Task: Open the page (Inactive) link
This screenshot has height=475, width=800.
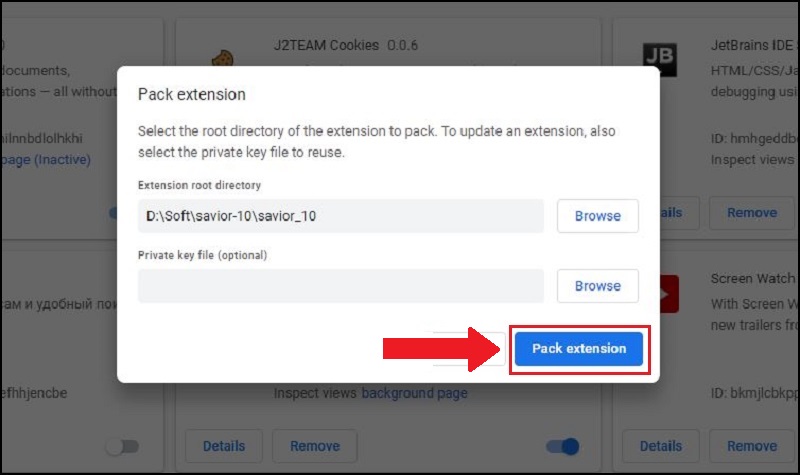Action: pos(46,160)
